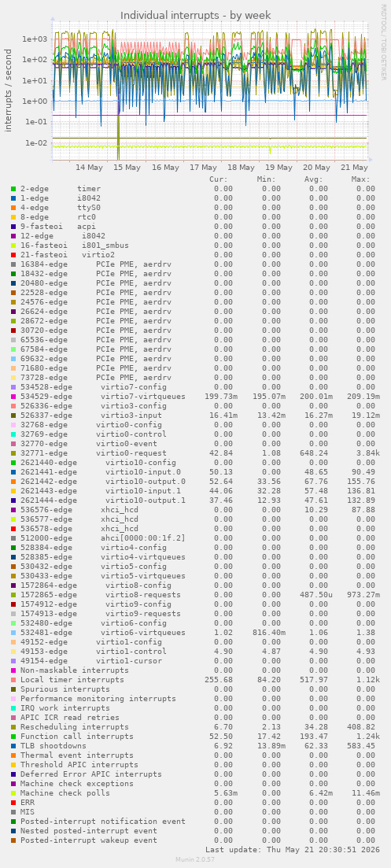
Task: Click the Avg: column header
Action: [x=314, y=179]
